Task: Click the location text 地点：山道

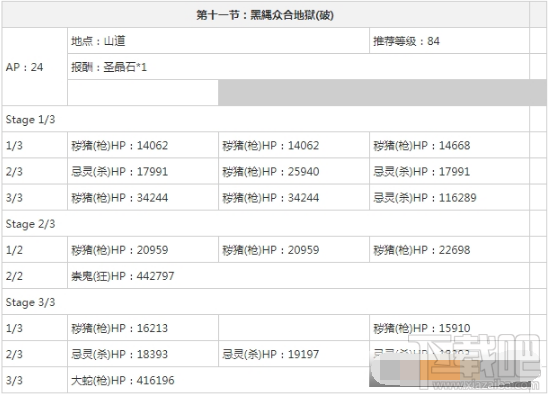Action: pyautogui.click(x=98, y=41)
